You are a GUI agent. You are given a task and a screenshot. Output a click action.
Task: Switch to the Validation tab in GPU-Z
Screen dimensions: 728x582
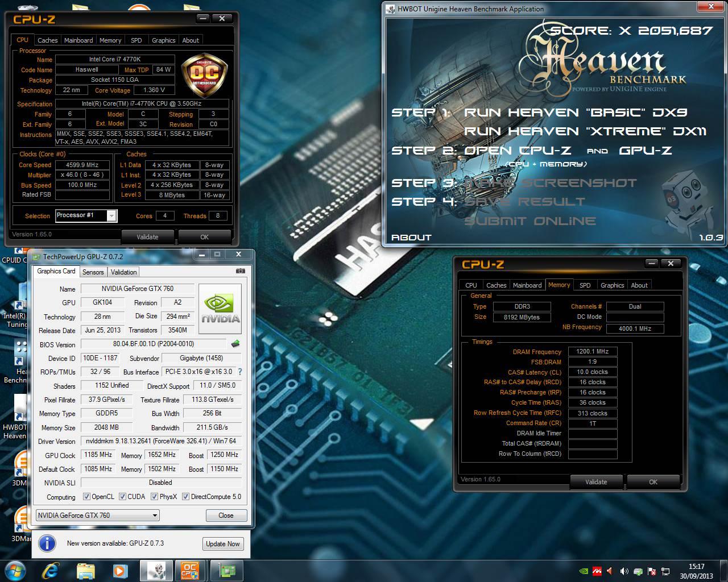[124, 272]
